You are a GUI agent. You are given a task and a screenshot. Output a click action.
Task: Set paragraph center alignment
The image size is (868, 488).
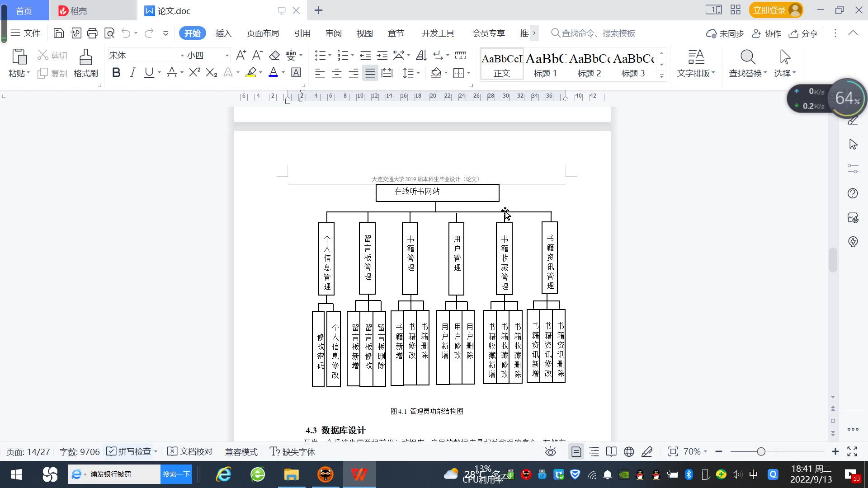click(336, 73)
